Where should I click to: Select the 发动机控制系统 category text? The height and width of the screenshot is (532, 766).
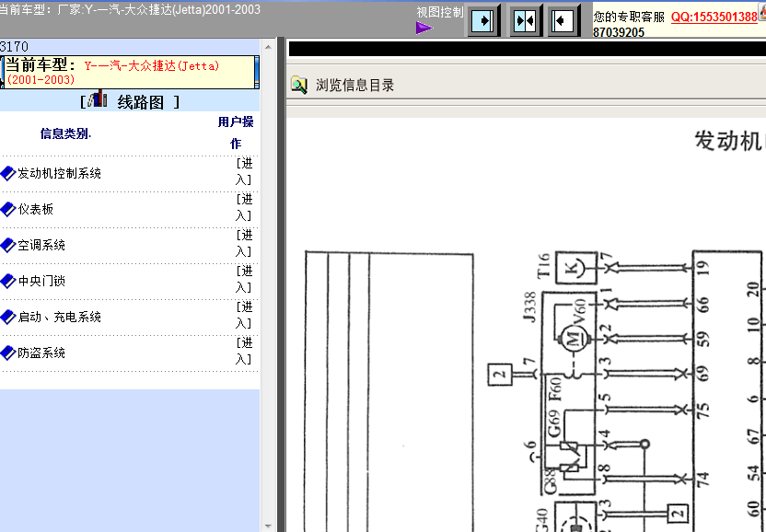click(x=59, y=173)
